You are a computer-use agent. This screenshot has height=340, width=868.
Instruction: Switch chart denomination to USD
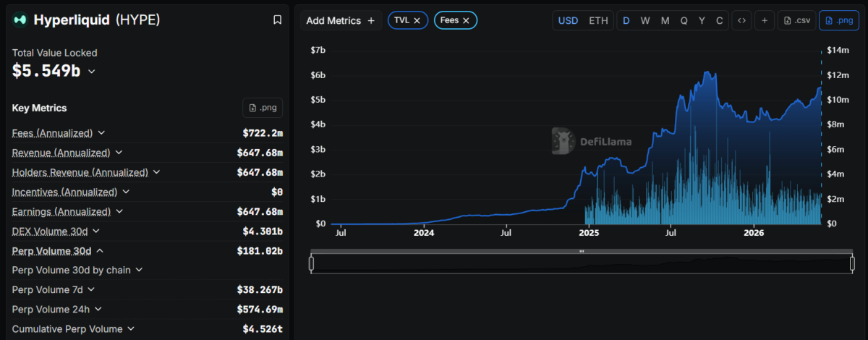click(x=568, y=21)
